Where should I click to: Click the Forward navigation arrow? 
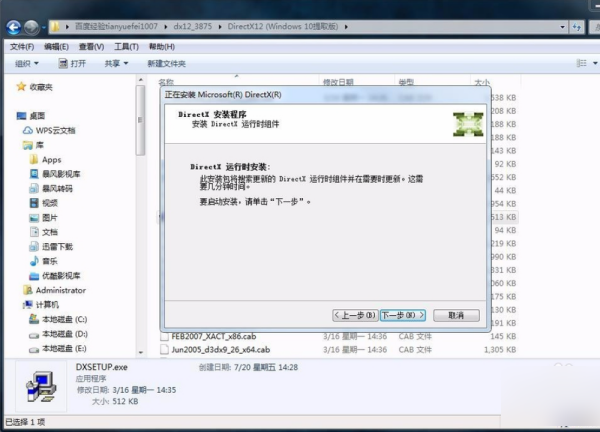[31, 27]
